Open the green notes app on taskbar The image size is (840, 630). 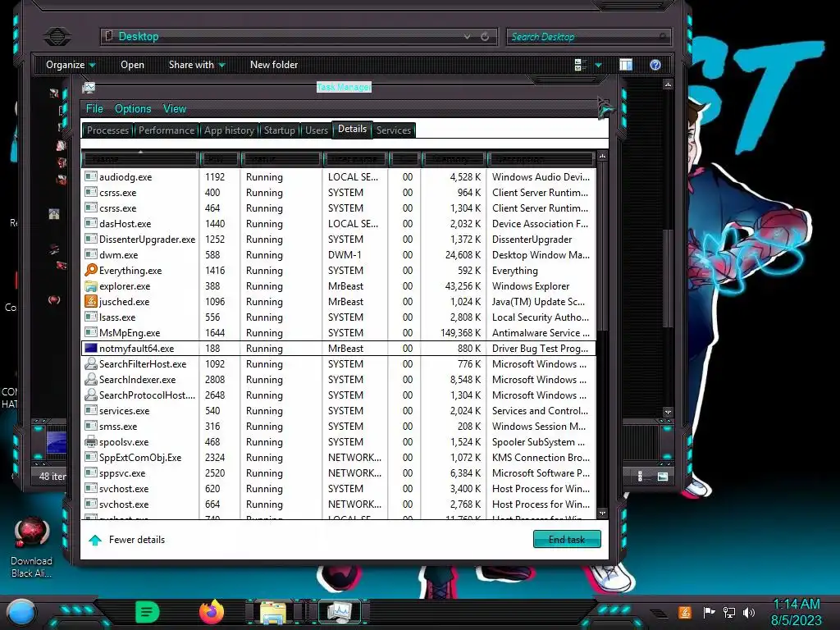click(x=148, y=612)
